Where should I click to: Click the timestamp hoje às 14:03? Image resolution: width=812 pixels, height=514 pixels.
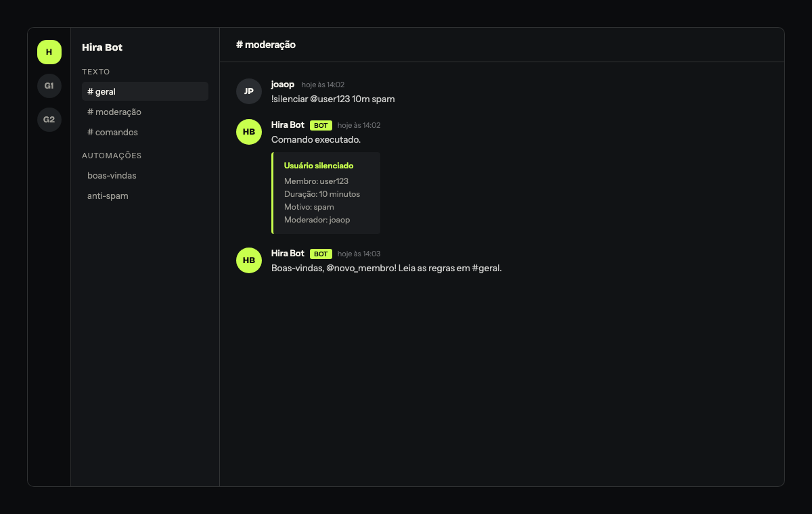click(359, 254)
